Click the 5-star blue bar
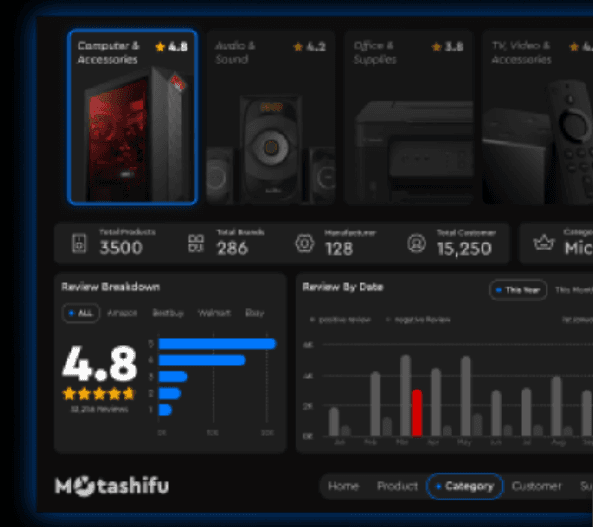 pyautogui.click(x=217, y=344)
